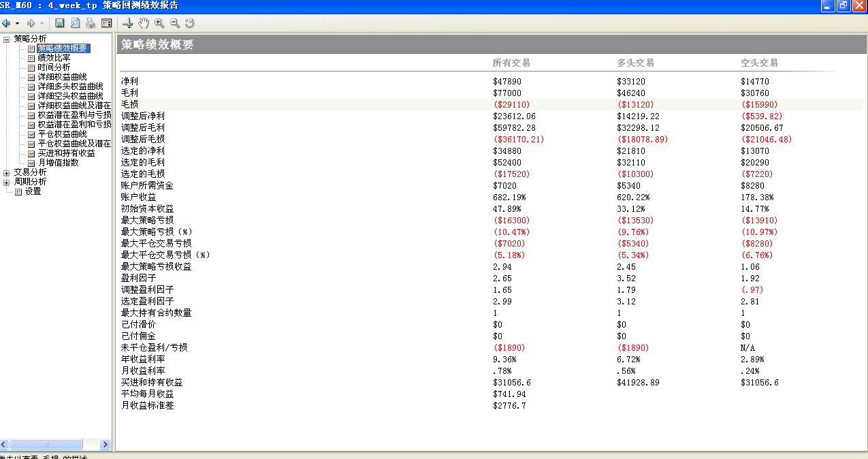Click the 多头交易 column header
This screenshot has width=868, height=459.
click(x=635, y=63)
